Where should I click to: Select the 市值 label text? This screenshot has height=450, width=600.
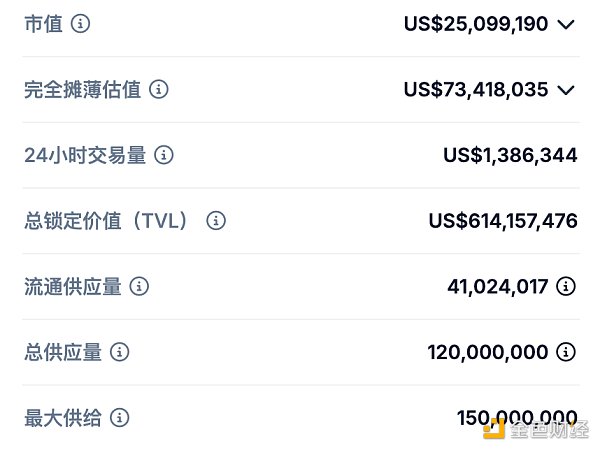click(x=43, y=23)
